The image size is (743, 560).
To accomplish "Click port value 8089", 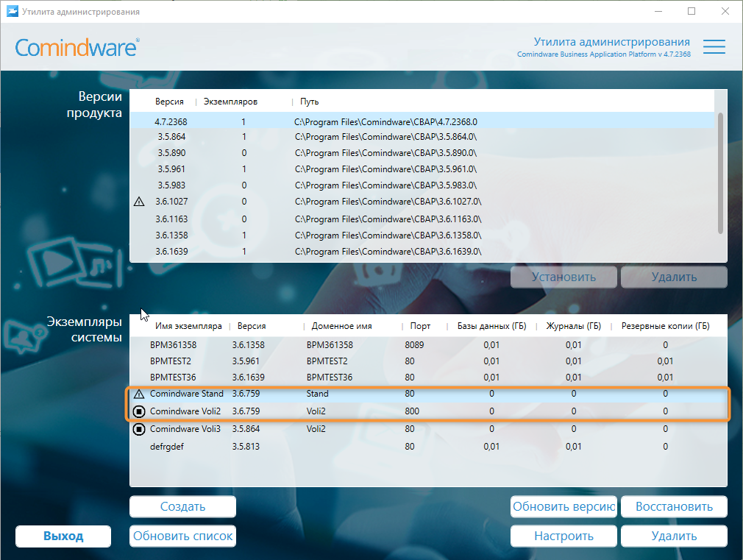I will tap(414, 344).
